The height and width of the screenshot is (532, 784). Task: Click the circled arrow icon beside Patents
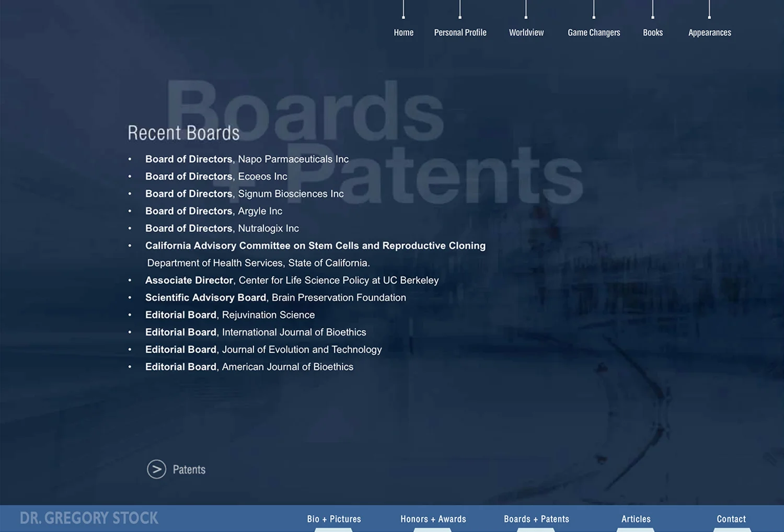coord(156,469)
